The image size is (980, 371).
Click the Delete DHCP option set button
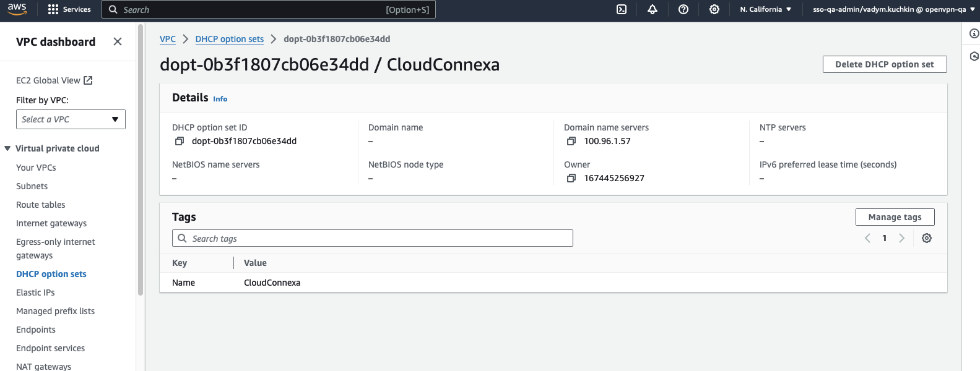(884, 64)
